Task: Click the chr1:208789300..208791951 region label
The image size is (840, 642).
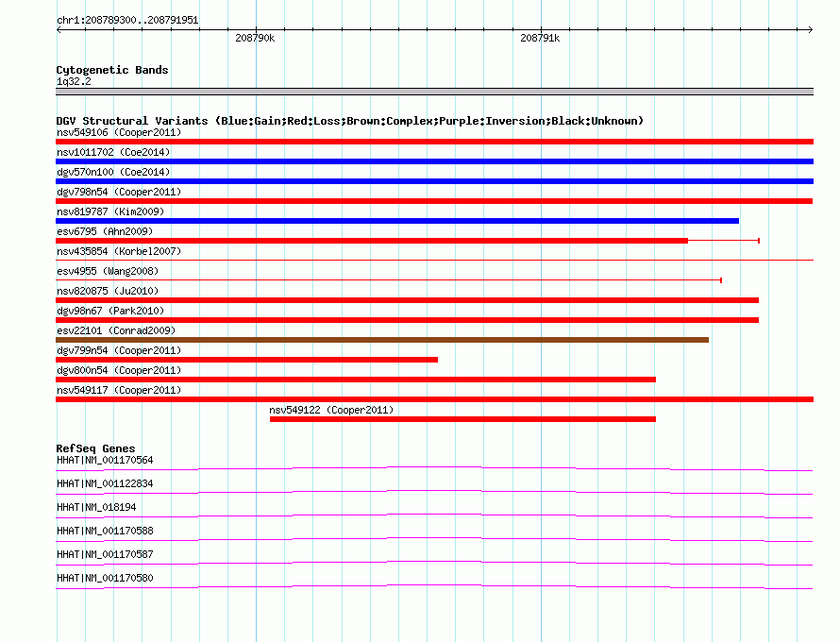Action: [127, 21]
